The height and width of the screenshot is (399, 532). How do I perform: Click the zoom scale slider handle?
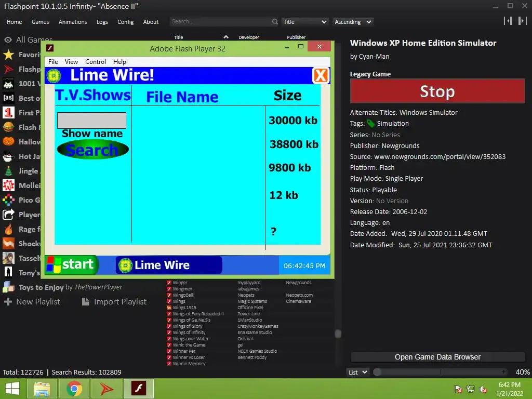(x=377, y=372)
